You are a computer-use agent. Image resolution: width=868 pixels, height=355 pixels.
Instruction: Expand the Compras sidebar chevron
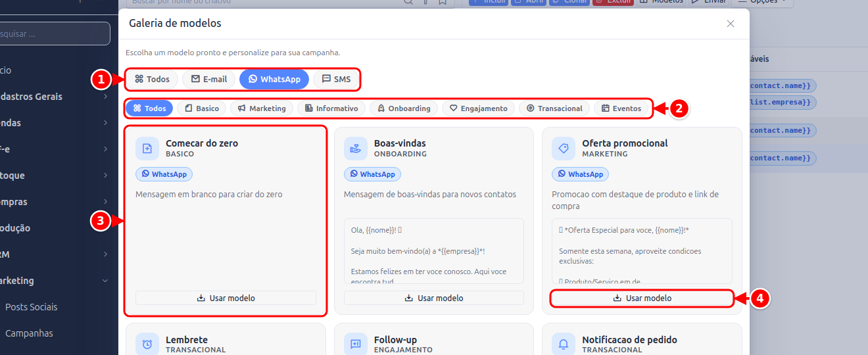click(x=105, y=202)
